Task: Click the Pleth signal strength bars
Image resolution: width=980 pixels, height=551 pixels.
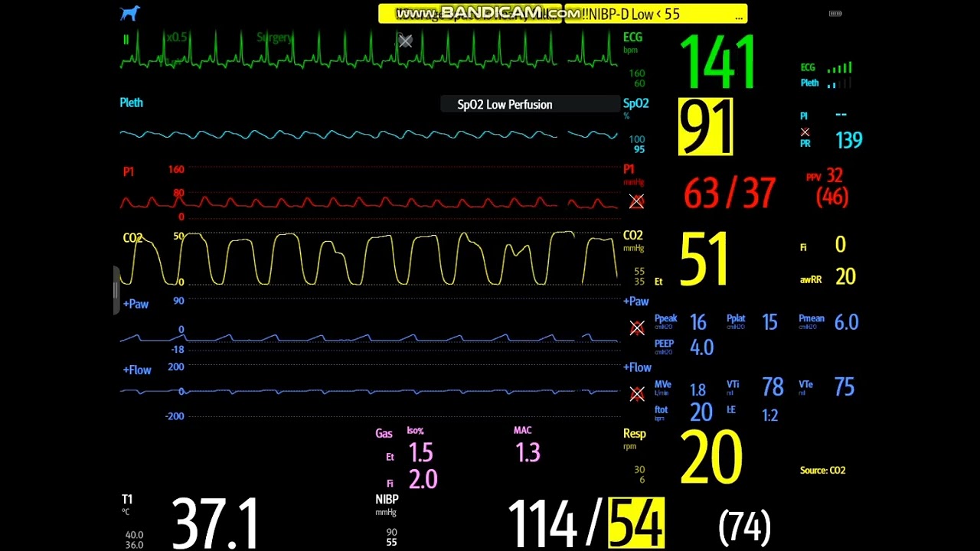Action: click(x=839, y=83)
